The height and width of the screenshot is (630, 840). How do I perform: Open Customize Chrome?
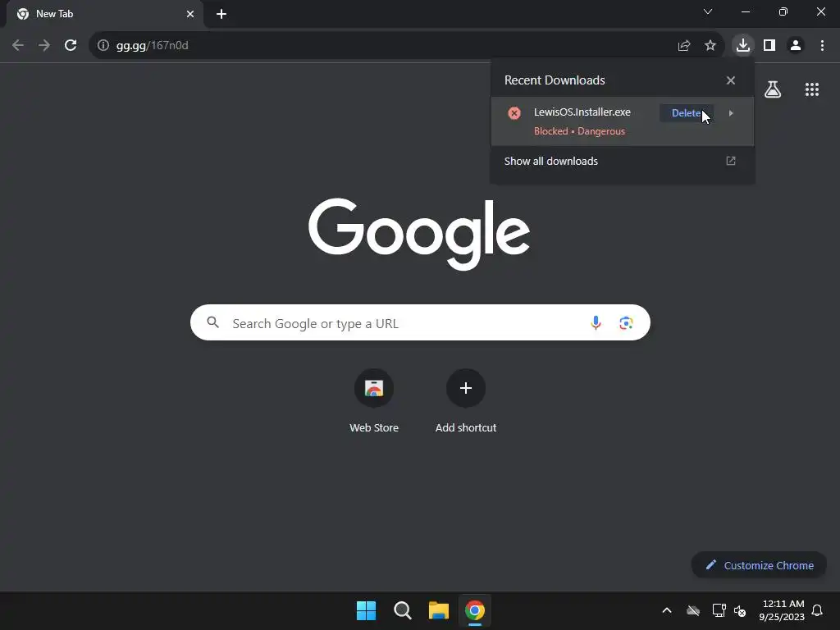point(759,565)
